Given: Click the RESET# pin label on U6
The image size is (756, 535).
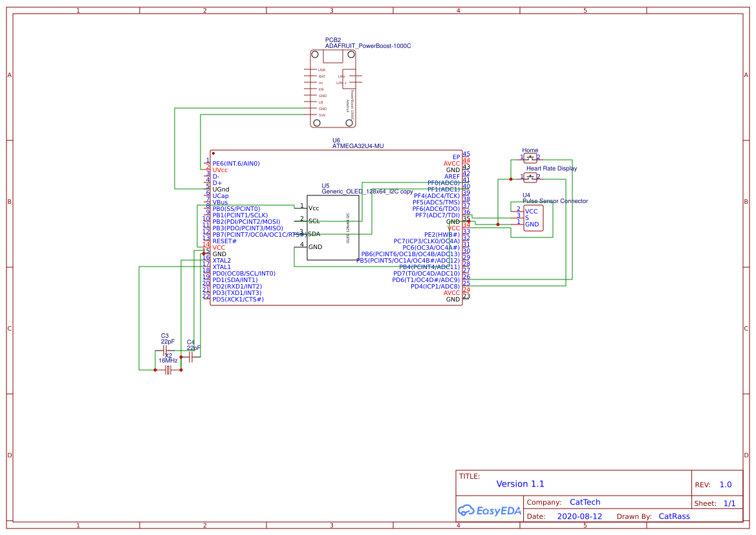Looking at the screenshot, I should coord(224,241).
